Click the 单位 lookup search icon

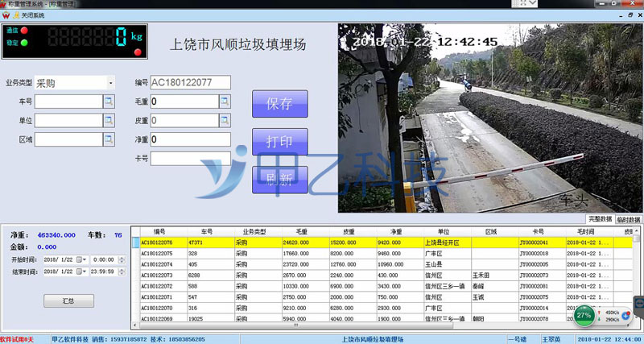109,120
